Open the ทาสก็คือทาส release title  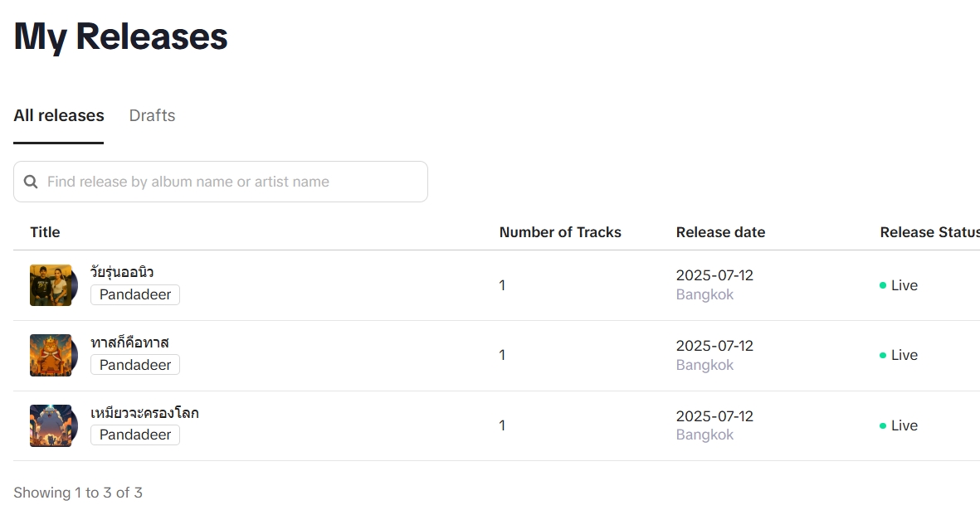pos(129,342)
